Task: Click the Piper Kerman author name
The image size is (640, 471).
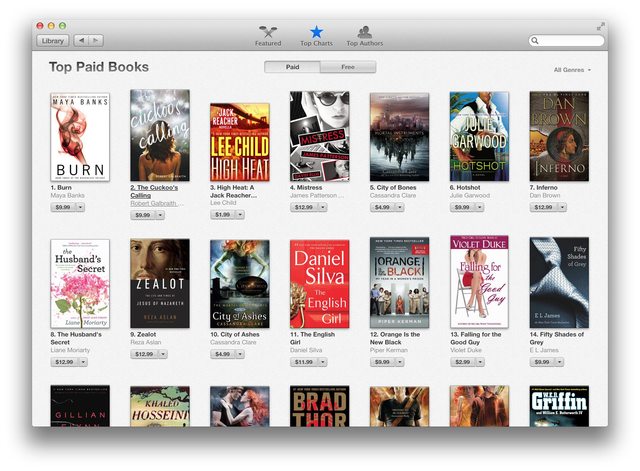Action: click(x=389, y=350)
